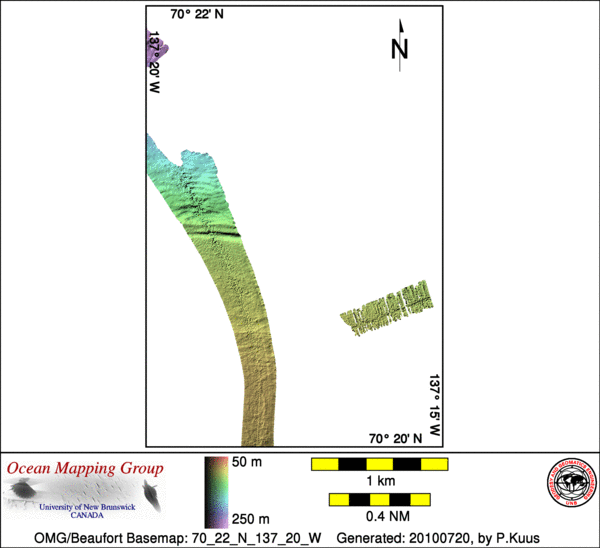Click the dark linear scar crossing the swath
This screenshot has height=548, width=600.
point(212,230)
